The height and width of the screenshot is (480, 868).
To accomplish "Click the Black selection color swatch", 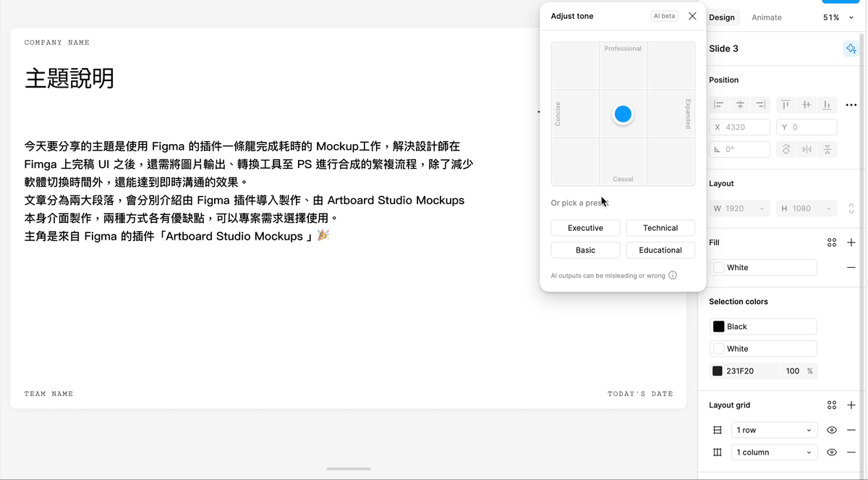I will pos(719,327).
